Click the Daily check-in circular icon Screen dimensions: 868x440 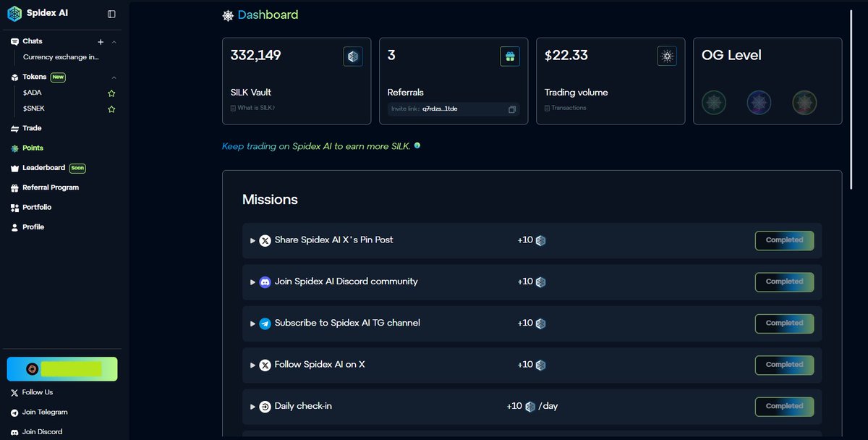(265, 407)
